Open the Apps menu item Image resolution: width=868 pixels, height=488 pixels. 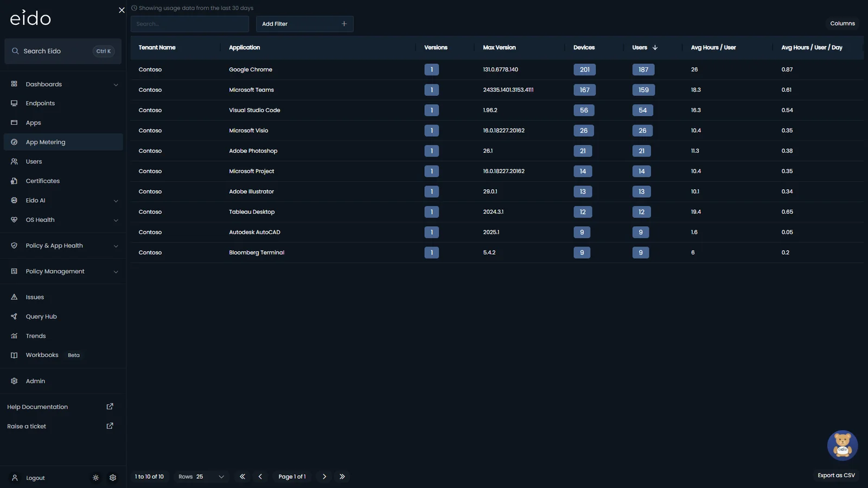point(63,123)
